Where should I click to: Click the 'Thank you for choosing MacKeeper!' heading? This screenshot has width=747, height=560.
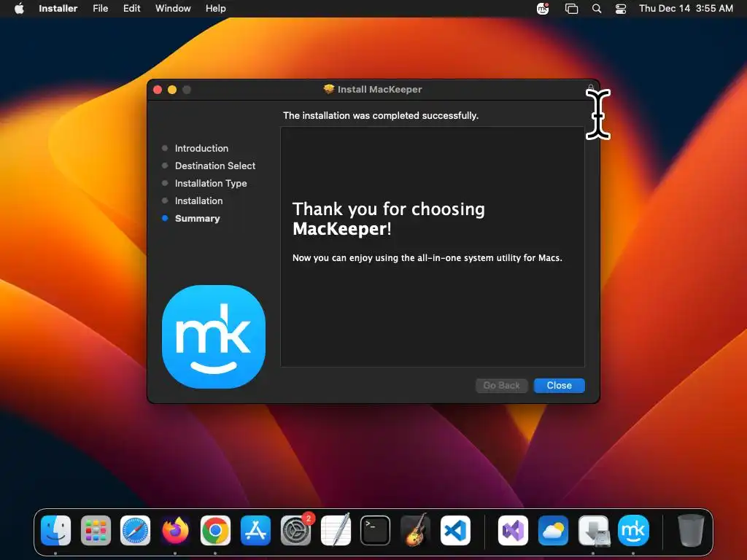pos(389,219)
